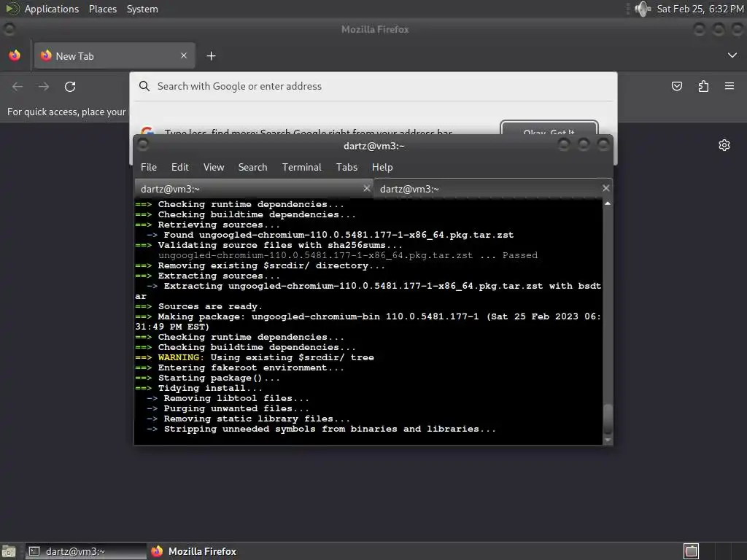Image resolution: width=747 pixels, height=560 pixels.
Task: Click the terminal scrollbar down arrow
Action: point(608,440)
